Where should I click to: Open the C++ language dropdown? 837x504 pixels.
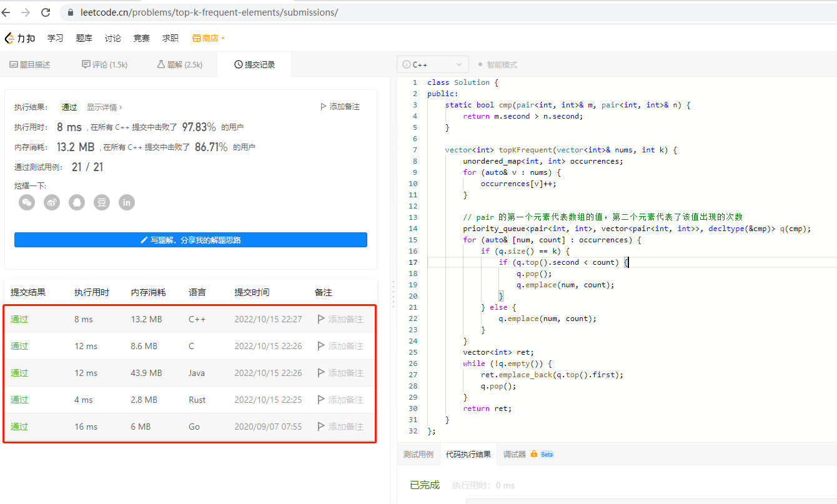(x=433, y=64)
